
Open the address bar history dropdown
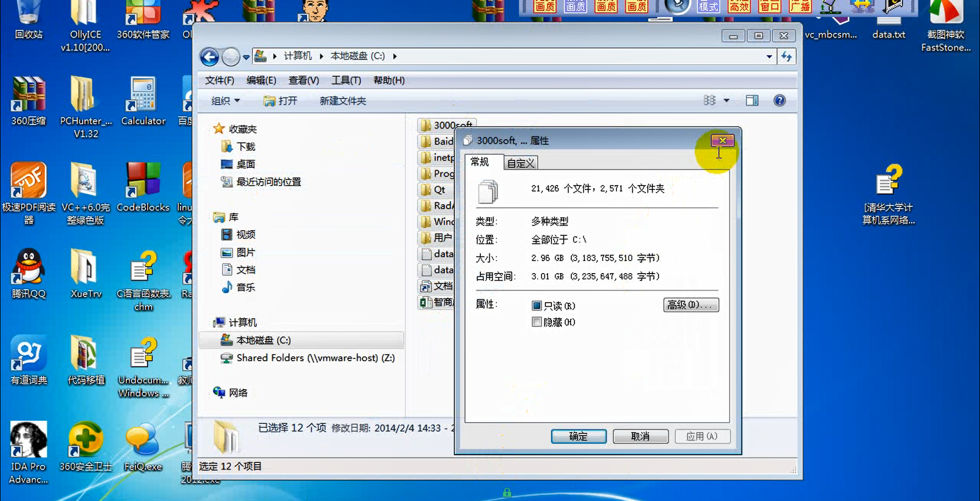(769, 56)
